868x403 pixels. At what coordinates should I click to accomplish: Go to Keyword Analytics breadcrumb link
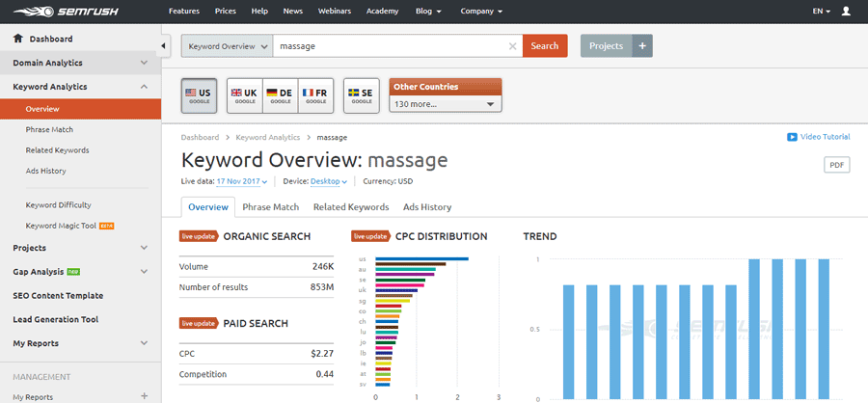(x=268, y=137)
